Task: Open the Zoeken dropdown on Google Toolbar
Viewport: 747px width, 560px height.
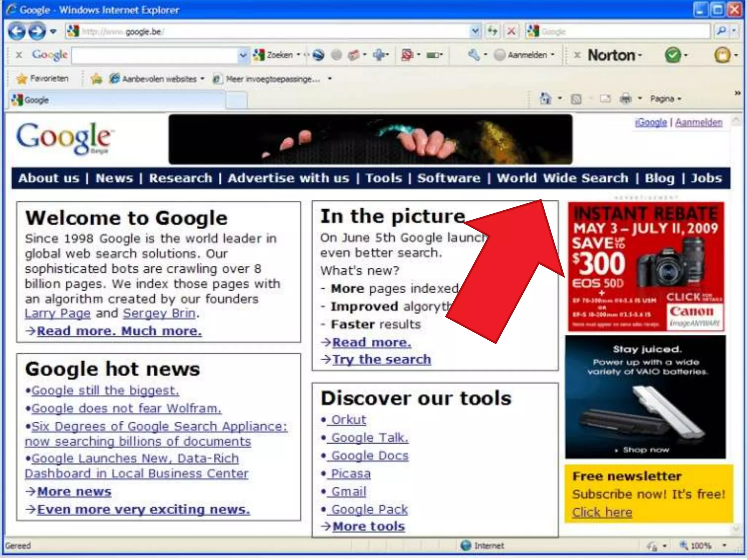Action: [298, 55]
